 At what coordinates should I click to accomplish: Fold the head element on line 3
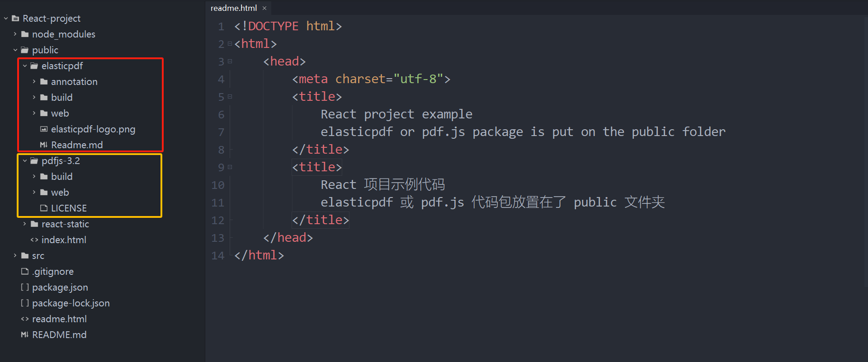(x=230, y=61)
